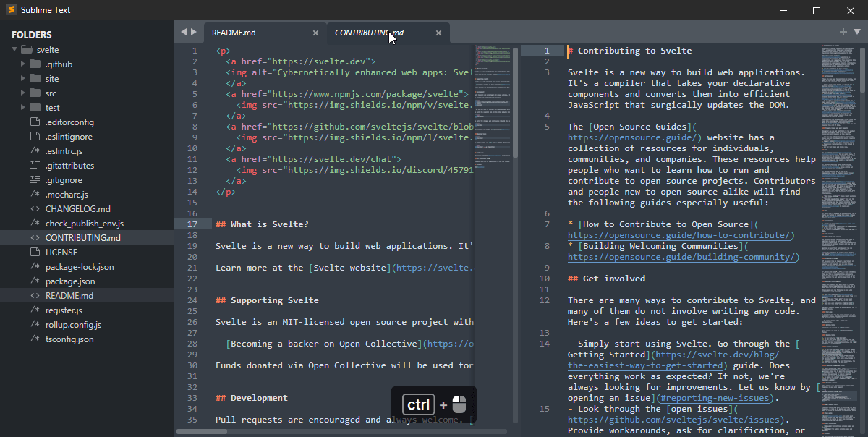
Task: Click the package-lock.json file icon
Action: click(x=35, y=267)
